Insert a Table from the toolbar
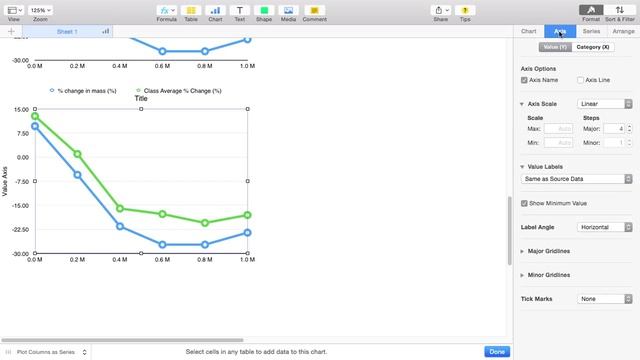Image resolution: width=640 pixels, height=360 pixels. click(x=191, y=11)
